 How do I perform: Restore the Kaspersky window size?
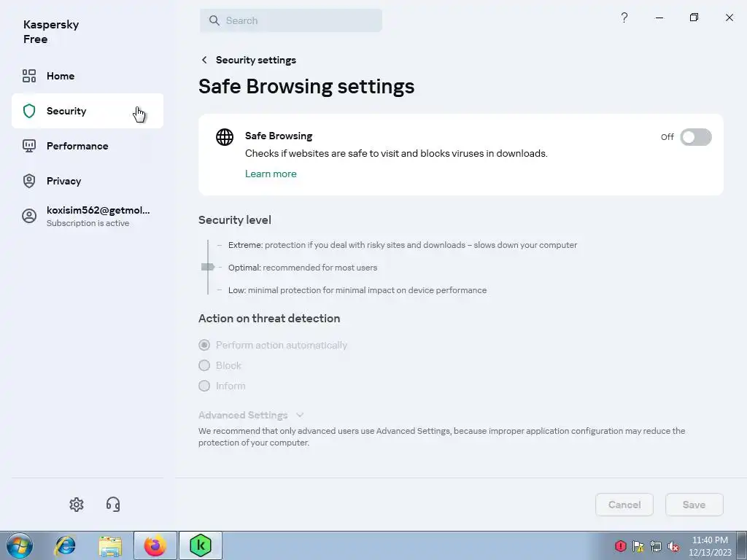694,17
